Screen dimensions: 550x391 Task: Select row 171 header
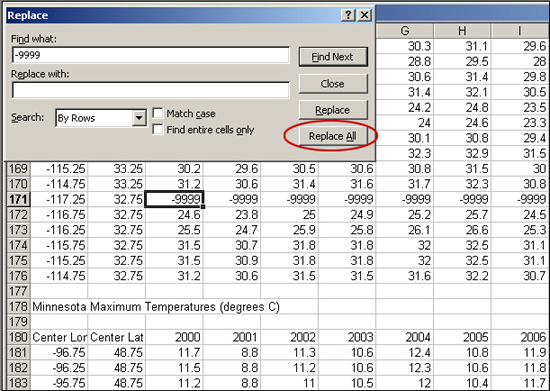tap(19, 200)
